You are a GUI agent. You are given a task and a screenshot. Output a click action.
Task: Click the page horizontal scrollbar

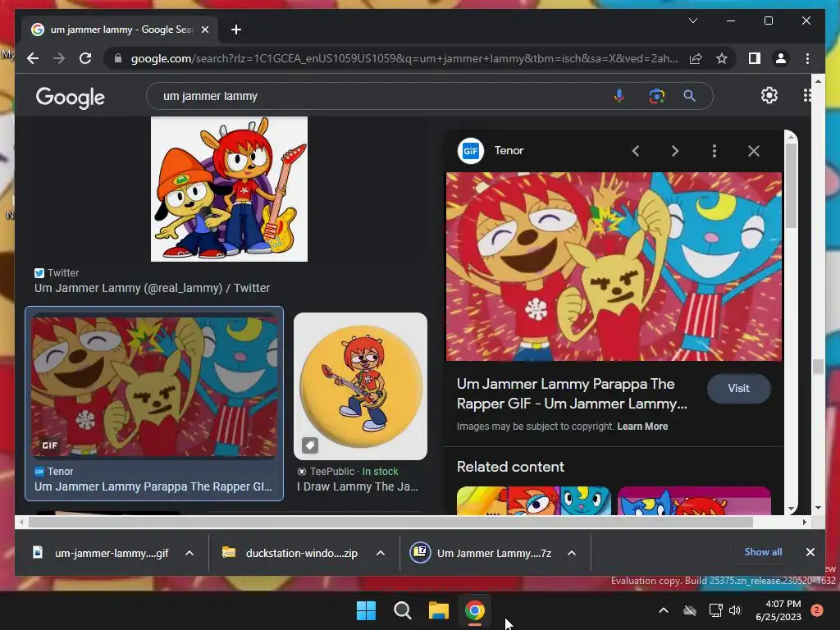pos(391,522)
